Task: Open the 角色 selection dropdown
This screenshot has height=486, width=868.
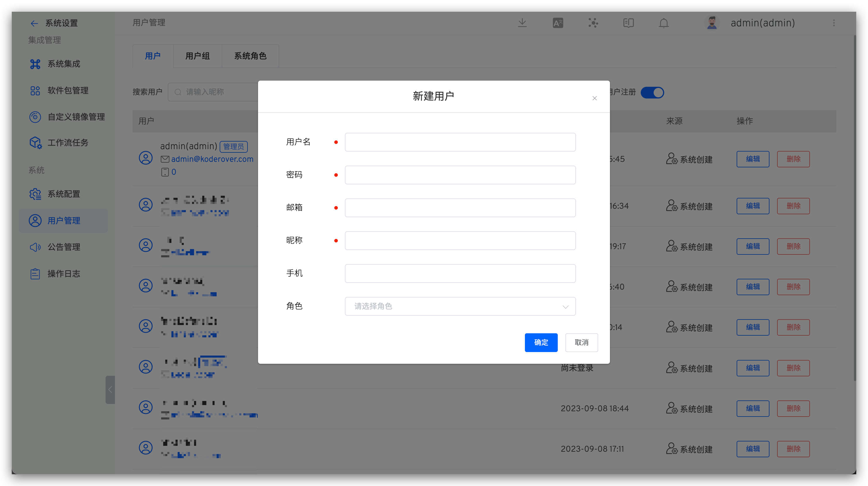Action: coord(460,306)
